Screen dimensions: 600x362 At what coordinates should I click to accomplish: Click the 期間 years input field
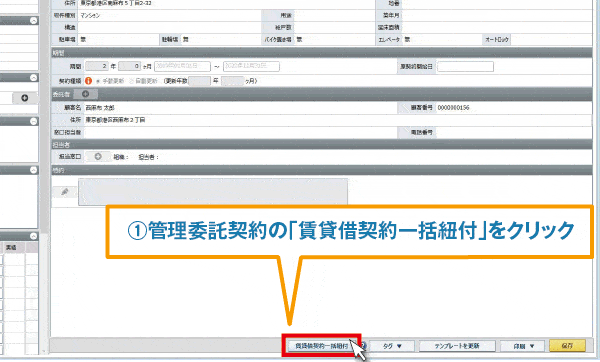97,66
